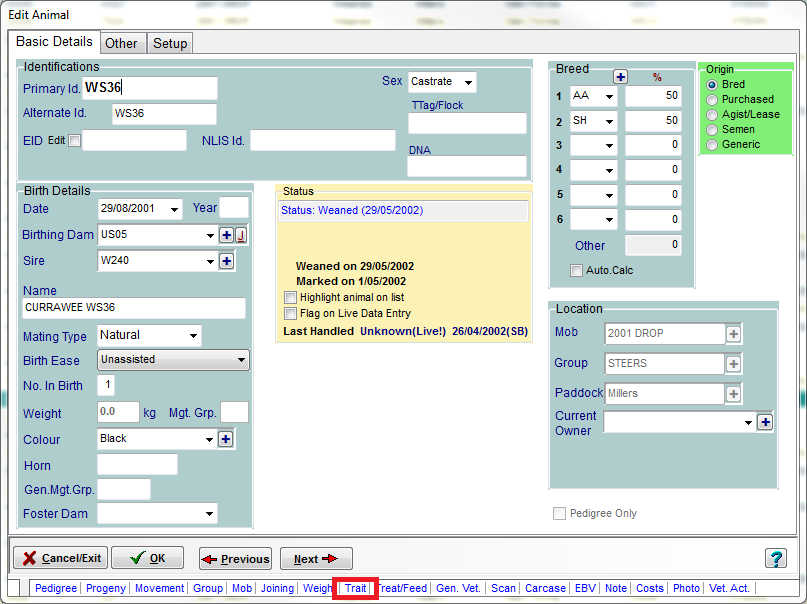Click the Next button
This screenshot has height=604, width=807.
point(316,559)
